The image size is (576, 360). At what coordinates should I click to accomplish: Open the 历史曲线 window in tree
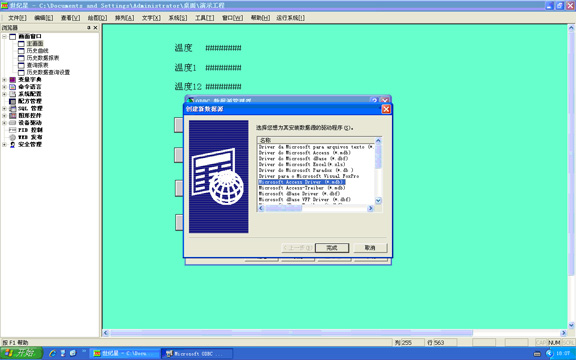[x=37, y=51]
